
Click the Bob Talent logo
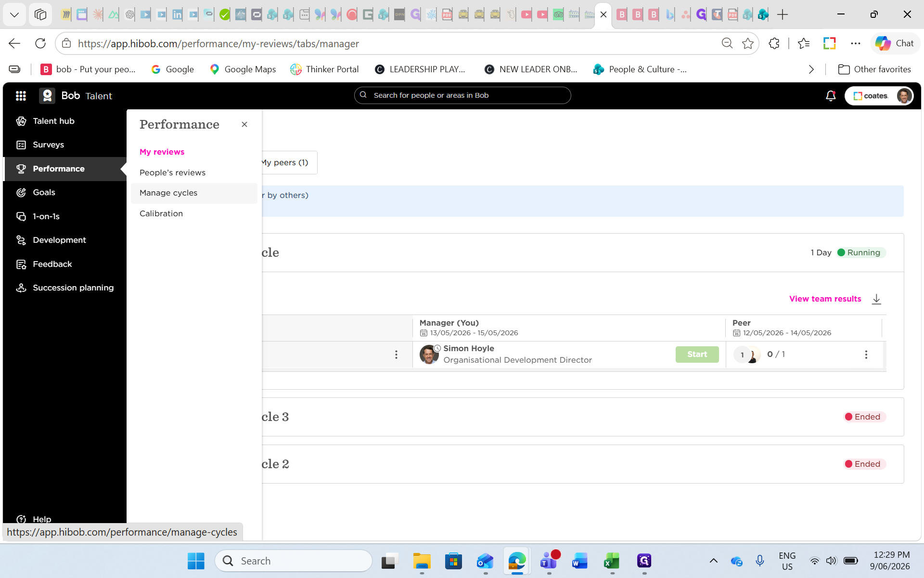point(76,96)
